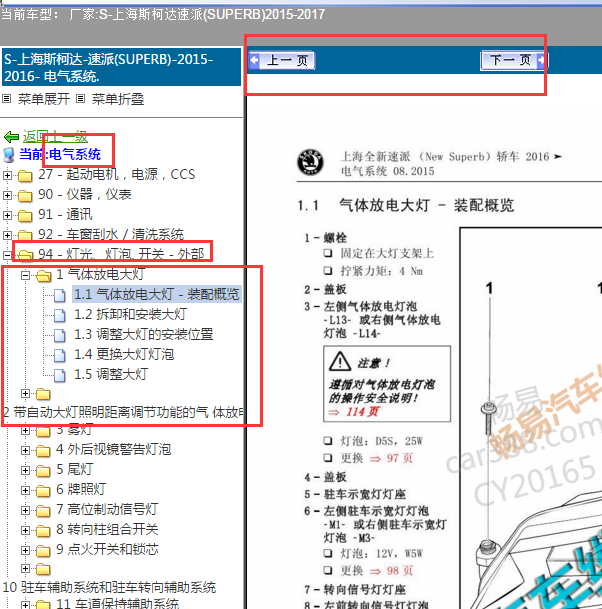This screenshot has width=602, height=609.
Task: Expand the 92 - 车窗刮水 / 清洗系统 folder
Action: pos(7,235)
